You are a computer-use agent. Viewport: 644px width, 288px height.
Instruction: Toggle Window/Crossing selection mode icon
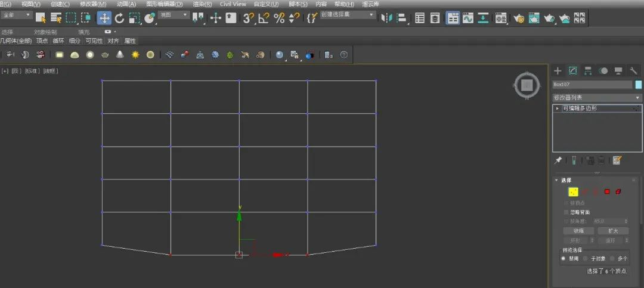86,18
